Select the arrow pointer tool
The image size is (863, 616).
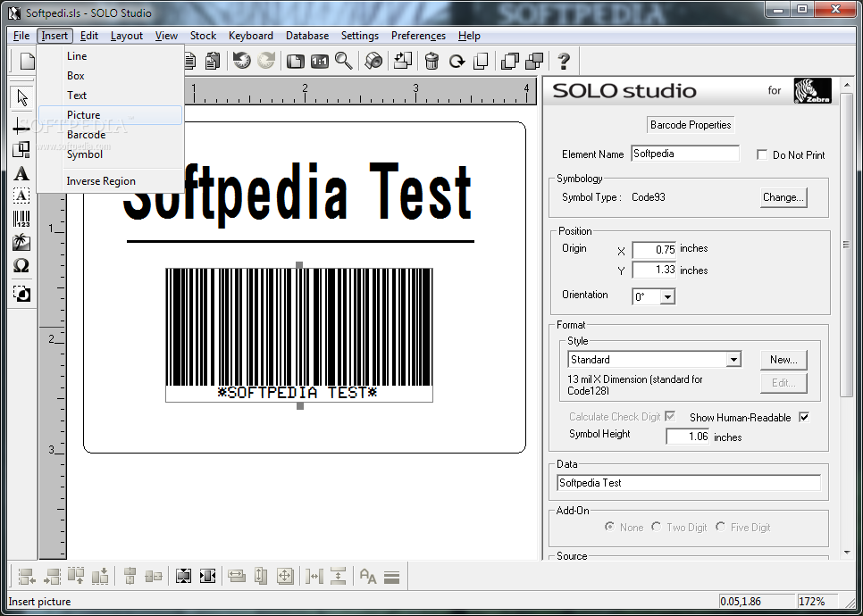[21, 98]
